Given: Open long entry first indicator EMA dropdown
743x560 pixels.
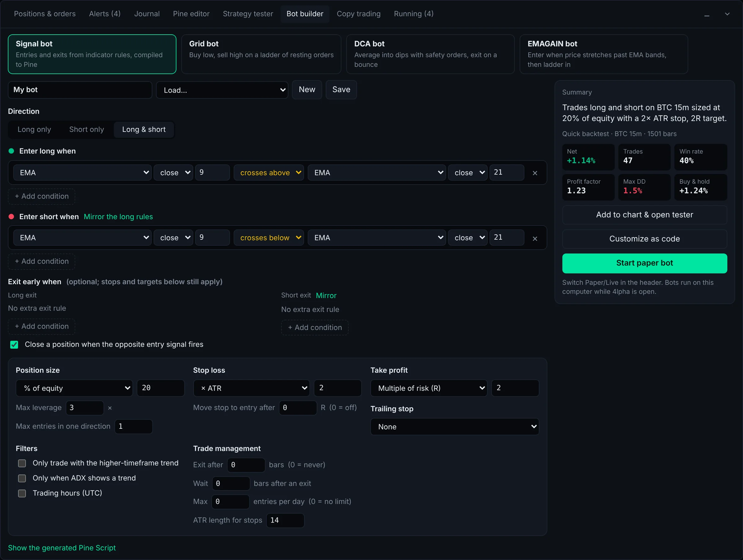Looking at the screenshot, I should coord(82,173).
